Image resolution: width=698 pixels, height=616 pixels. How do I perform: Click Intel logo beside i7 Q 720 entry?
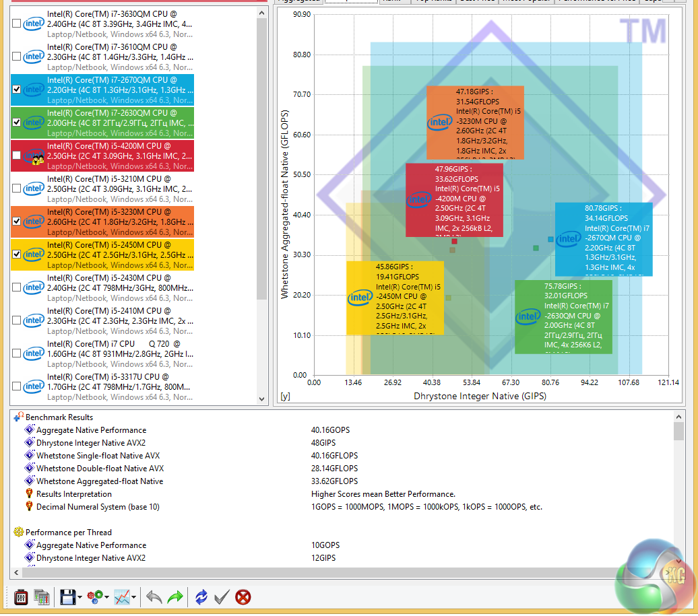pyautogui.click(x=34, y=353)
